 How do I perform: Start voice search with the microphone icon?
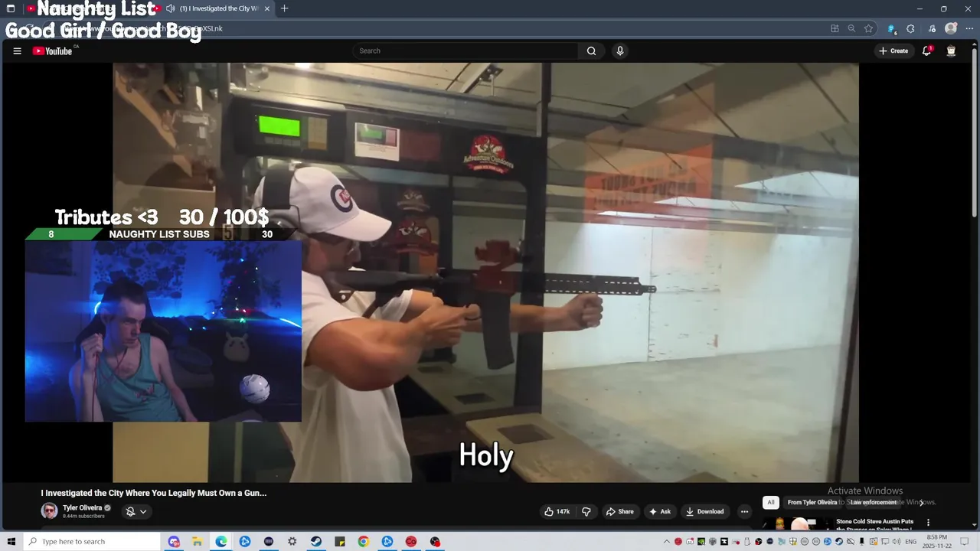[620, 51]
